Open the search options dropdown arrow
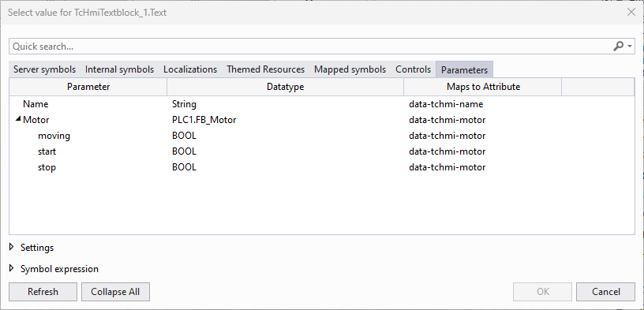 coord(630,47)
